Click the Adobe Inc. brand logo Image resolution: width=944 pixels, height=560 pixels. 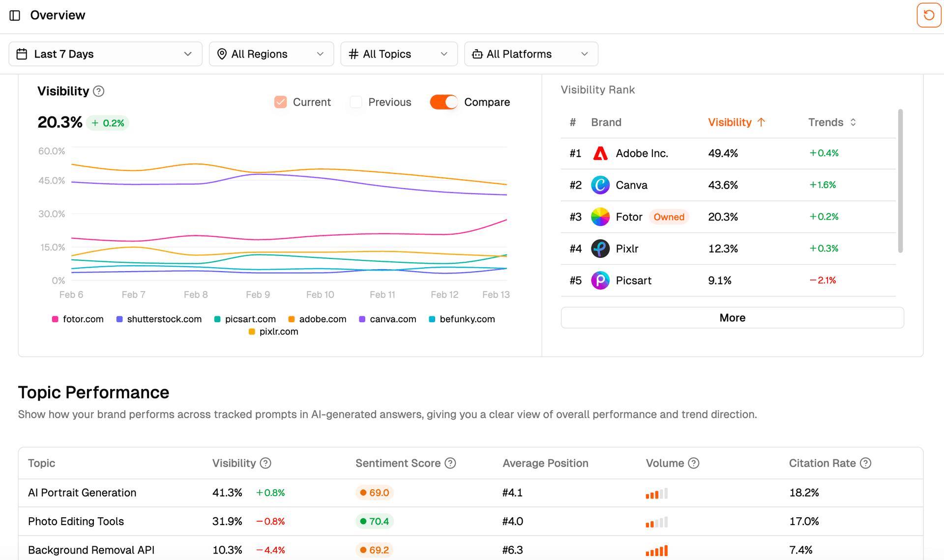pos(600,153)
